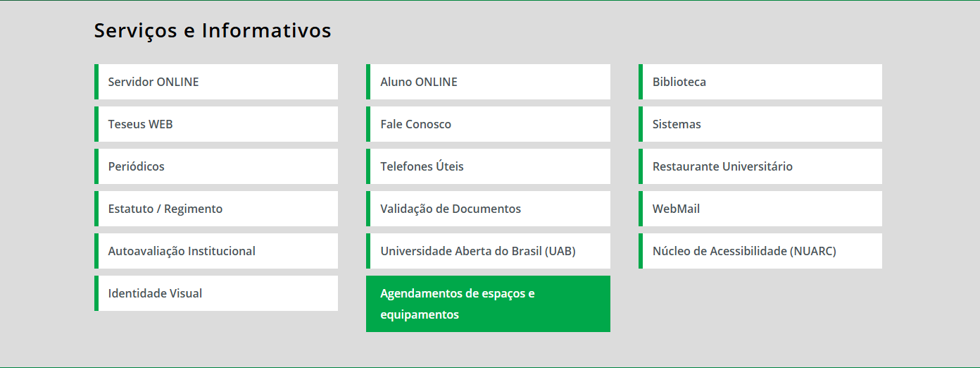Open Restaurante Universitário page
Screen dimensions: 980x368
[x=722, y=166]
